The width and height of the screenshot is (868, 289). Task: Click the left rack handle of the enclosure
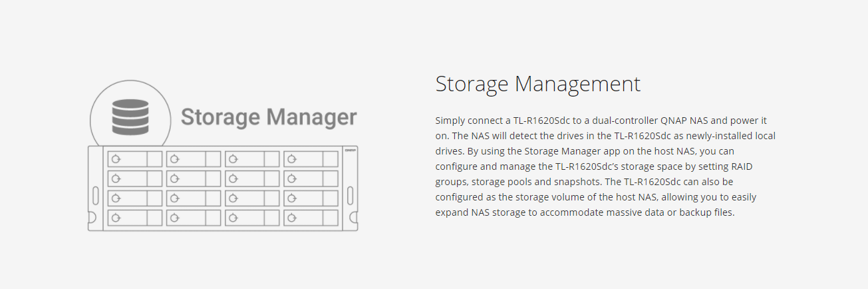[x=96, y=197]
